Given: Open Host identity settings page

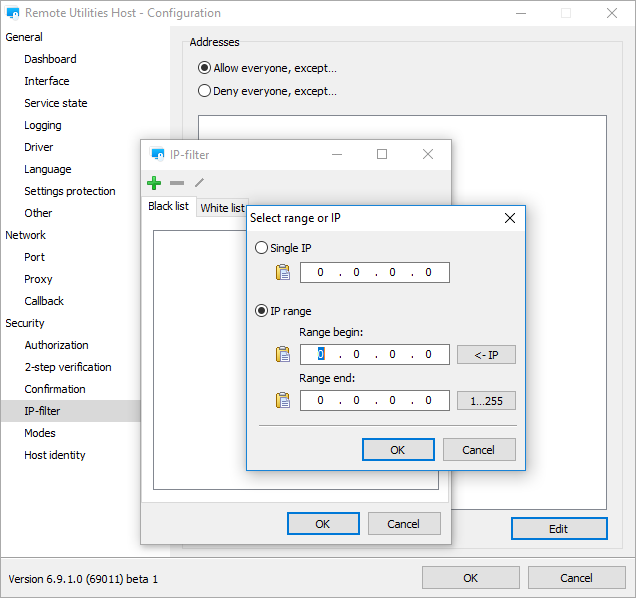Looking at the screenshot, I should 55,455.
